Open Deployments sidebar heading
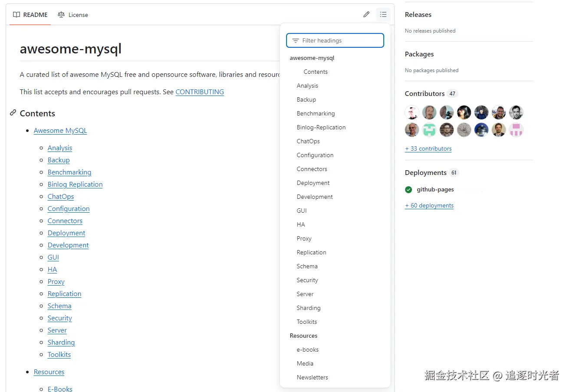The width and height of the screenshot is (570, 392). pyautogui.click(x=425, y=172)
